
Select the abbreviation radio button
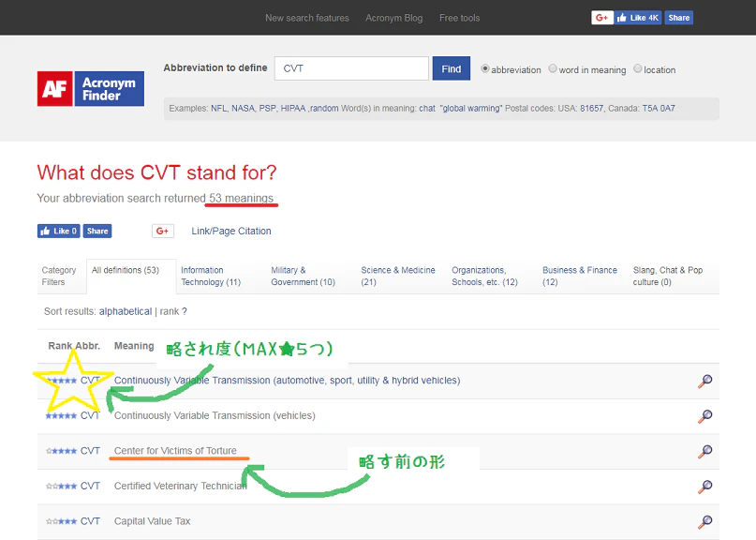pyautogui.click(x=485, y=68)
